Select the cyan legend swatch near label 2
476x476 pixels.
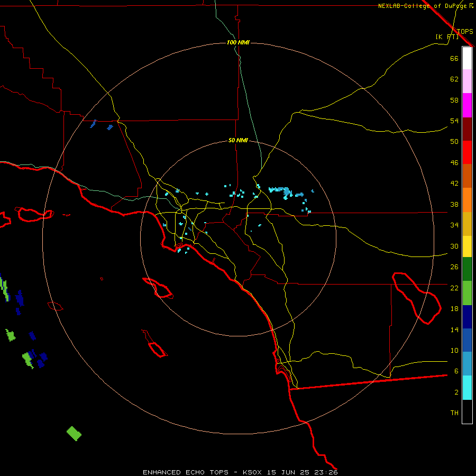coord(467,388)
